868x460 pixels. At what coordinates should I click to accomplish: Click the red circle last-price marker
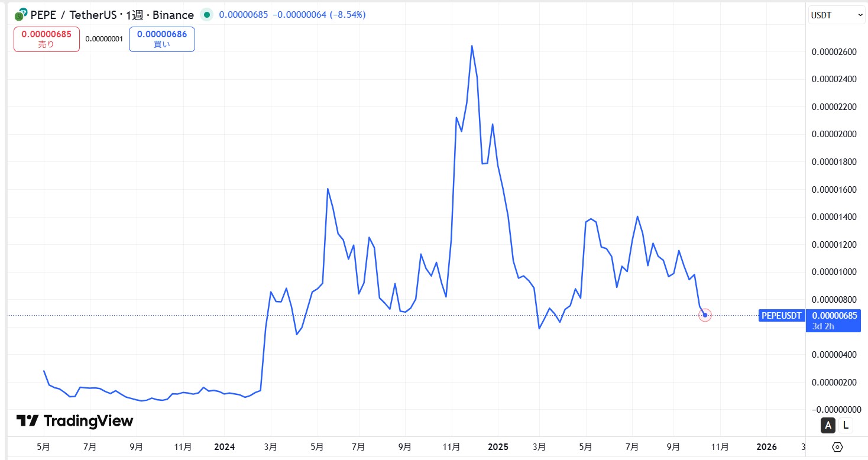click(705, 315)
